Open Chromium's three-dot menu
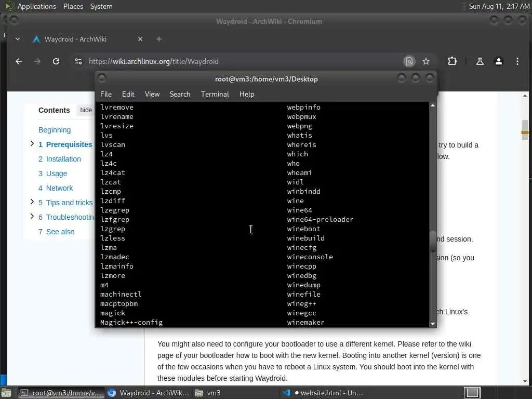Viewport: 532px width, 399px height. [517, 61]
